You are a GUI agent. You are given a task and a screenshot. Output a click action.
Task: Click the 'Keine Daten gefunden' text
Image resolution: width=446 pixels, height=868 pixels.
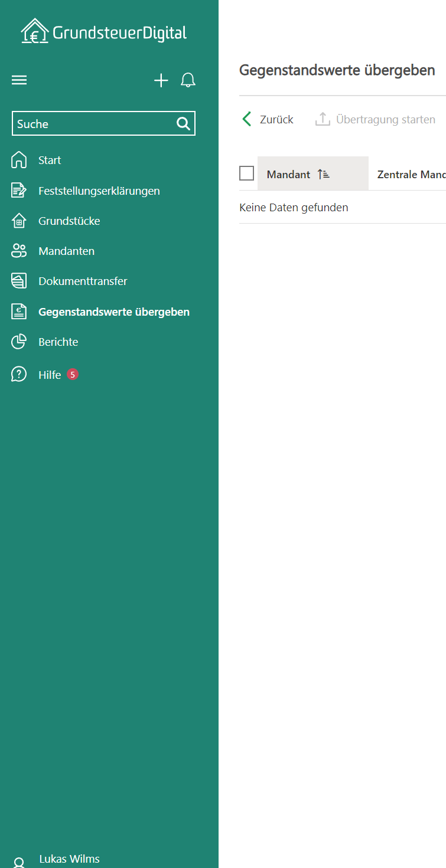(294, 207)
